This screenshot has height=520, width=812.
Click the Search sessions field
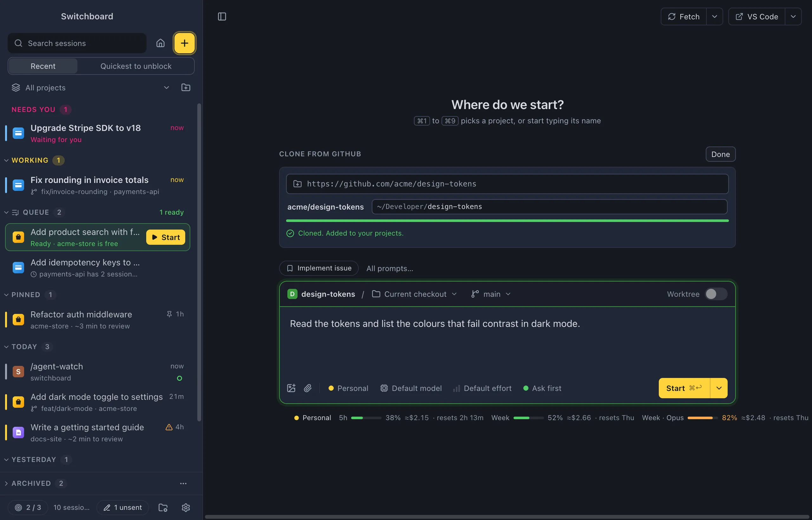point(77,43)
